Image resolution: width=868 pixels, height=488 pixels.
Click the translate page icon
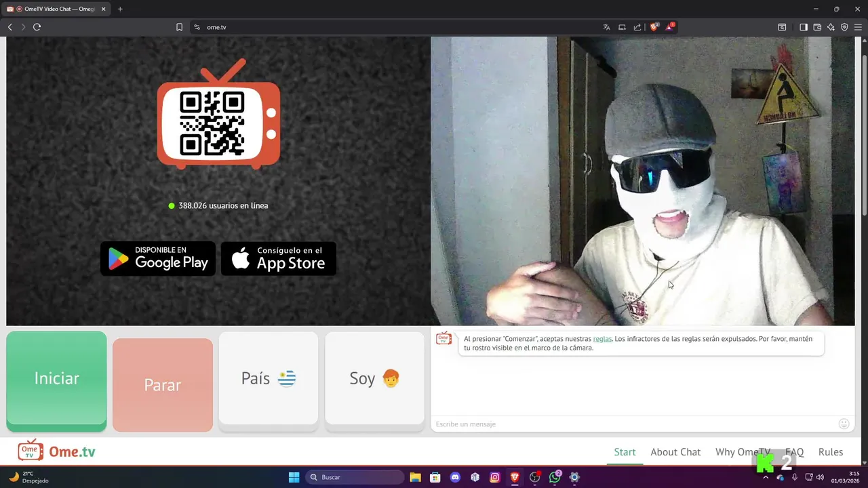tap(606, 27)
